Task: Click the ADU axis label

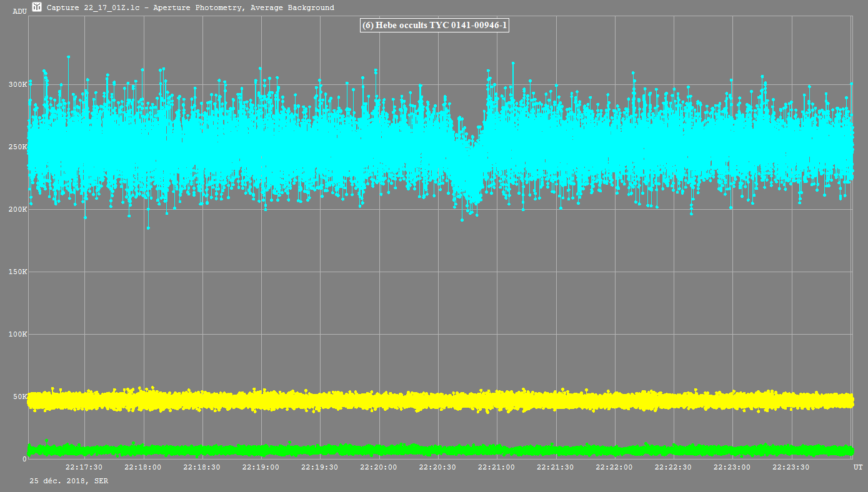Action: [19, 11]
